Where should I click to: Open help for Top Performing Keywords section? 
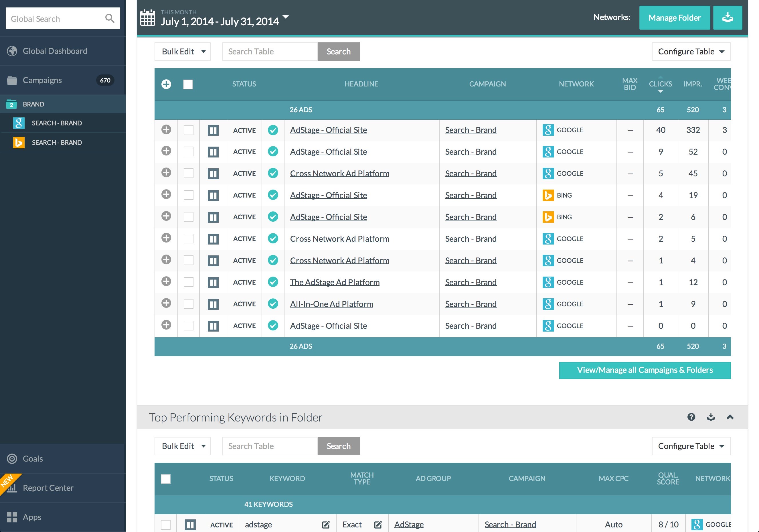[x=691, y=417]
